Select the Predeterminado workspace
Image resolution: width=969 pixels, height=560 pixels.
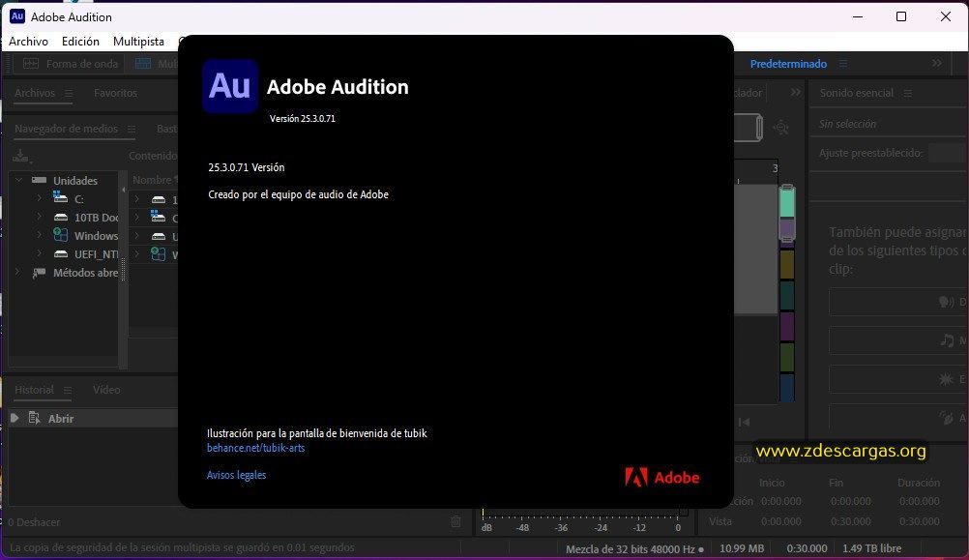coord(788,64)
